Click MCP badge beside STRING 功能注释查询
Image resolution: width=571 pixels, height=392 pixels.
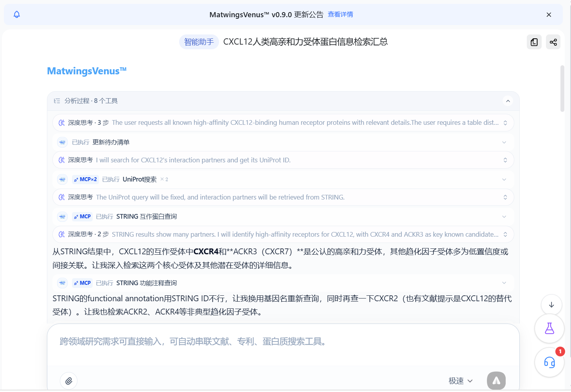pos(82,283)
